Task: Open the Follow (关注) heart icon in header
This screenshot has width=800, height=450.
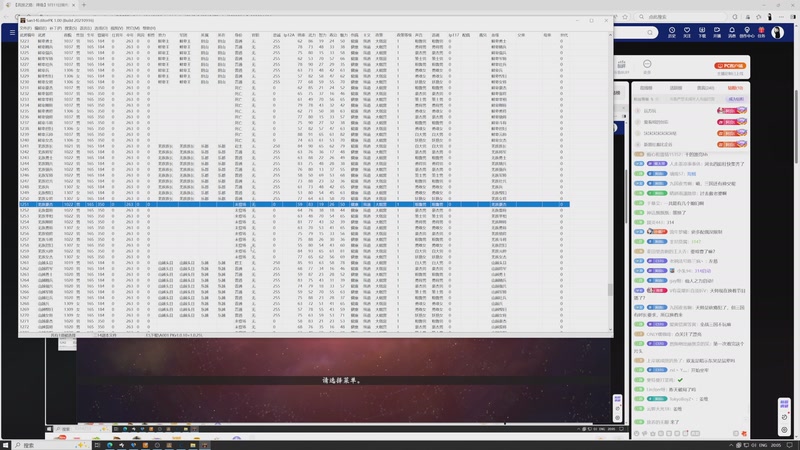Action: (687, 32)
